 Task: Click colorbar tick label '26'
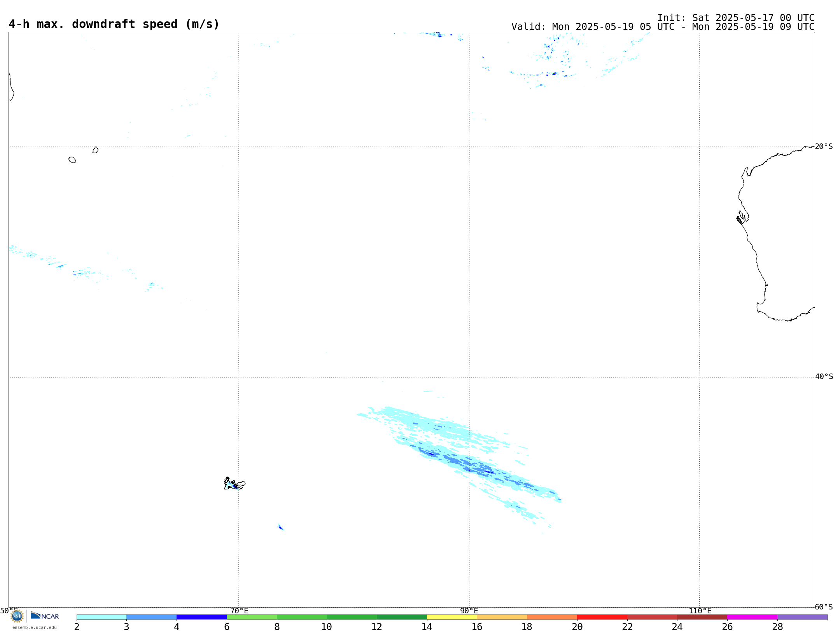727,627
